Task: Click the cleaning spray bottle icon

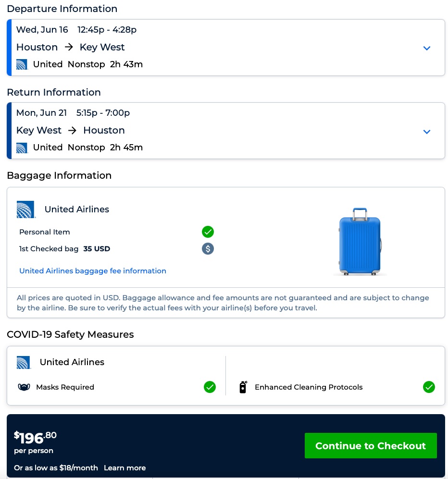Action: [243, 387]
